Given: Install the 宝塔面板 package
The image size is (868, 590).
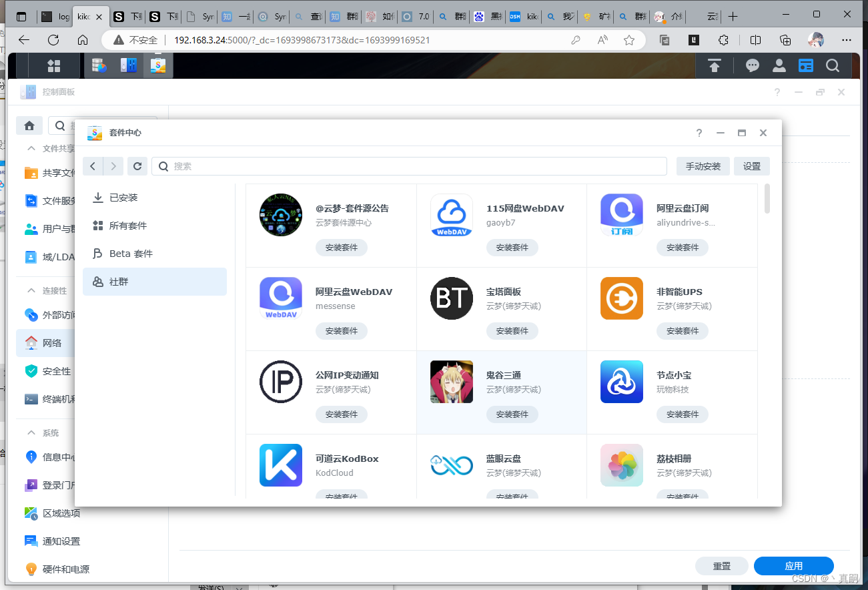Looking at the screenshot, I should pos(512,331).
